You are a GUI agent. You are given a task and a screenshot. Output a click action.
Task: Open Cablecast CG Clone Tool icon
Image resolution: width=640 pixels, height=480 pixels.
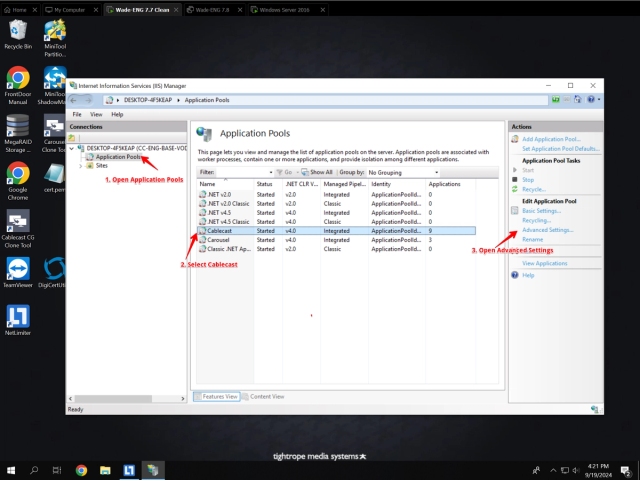coord(18,229)
